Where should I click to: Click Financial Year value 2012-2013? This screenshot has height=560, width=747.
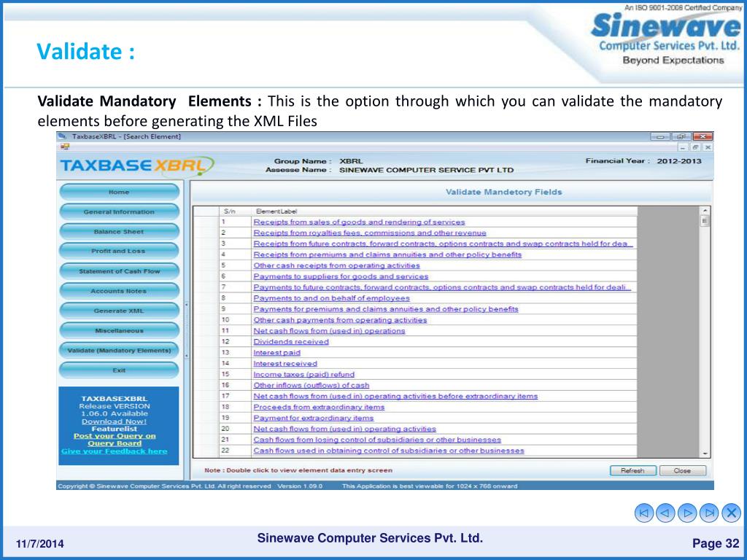coord(679,161)
